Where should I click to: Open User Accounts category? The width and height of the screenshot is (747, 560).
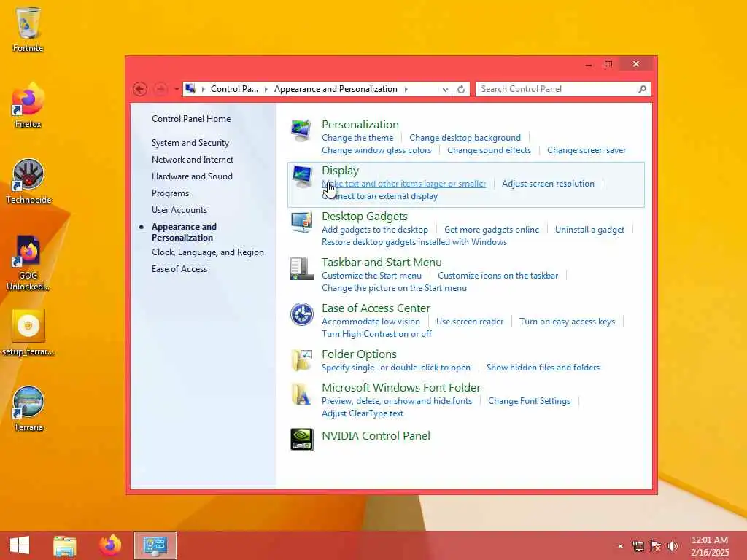tap(179, 210)
